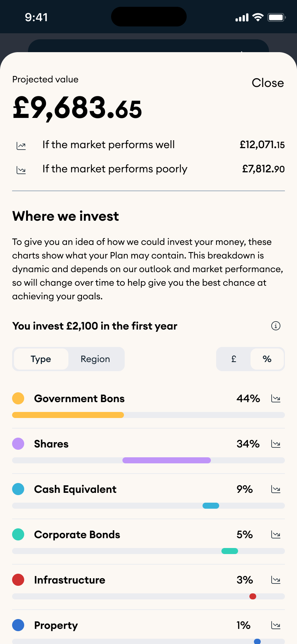This screenshot has height=644, width=297.
Task: Open chart icon for Government Bons
Action: point(276,399)
